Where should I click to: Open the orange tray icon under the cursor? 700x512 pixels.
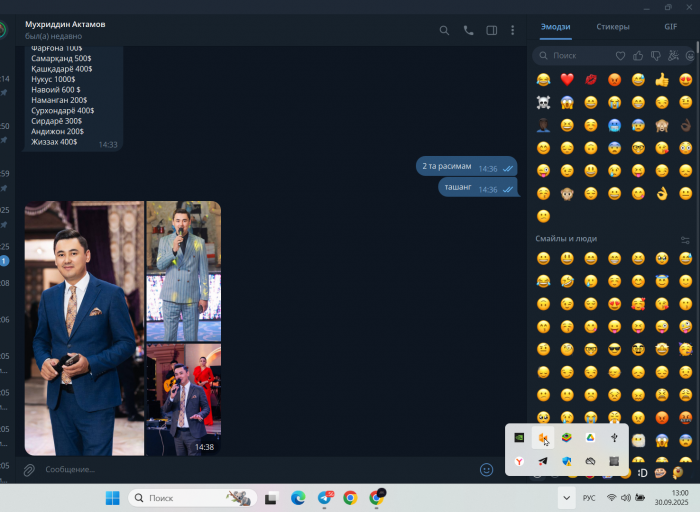pos(543,438)
